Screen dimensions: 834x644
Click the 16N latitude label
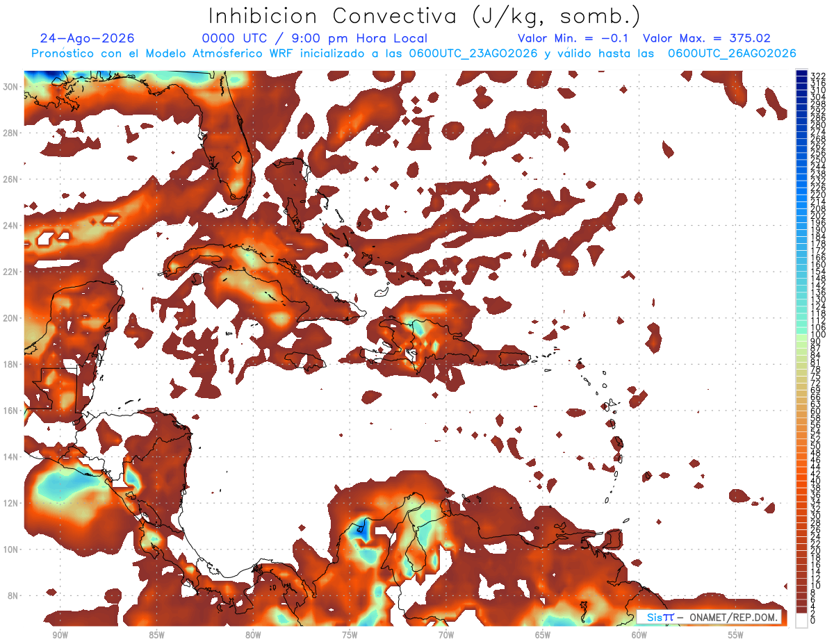[x=10, y=410]
